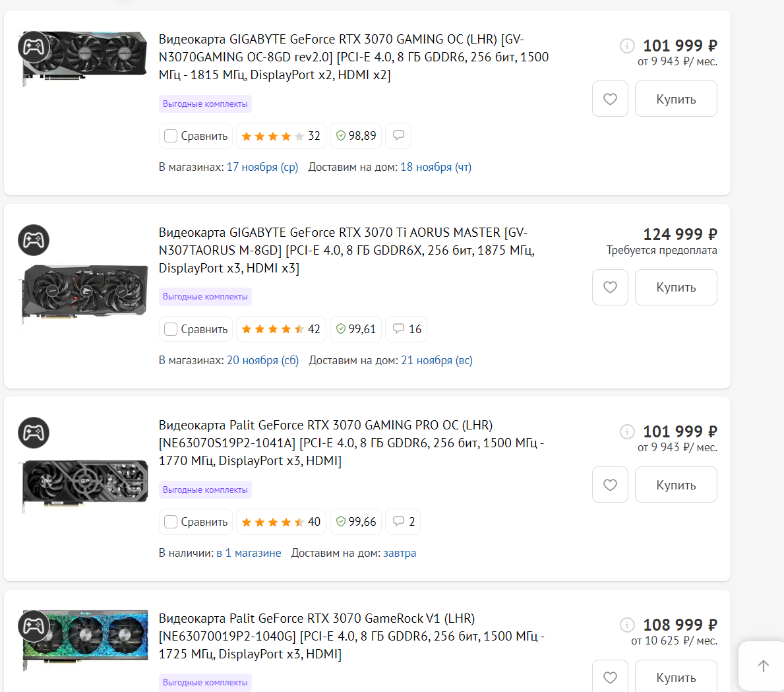Enable Сравнить on Palit GAMING PRO OC

pos(171,522)
